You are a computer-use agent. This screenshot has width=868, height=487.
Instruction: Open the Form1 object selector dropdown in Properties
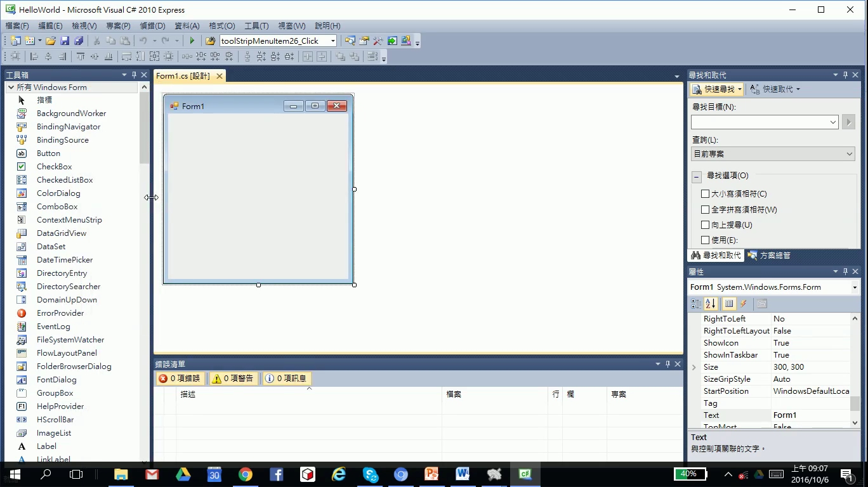[855, 287]
